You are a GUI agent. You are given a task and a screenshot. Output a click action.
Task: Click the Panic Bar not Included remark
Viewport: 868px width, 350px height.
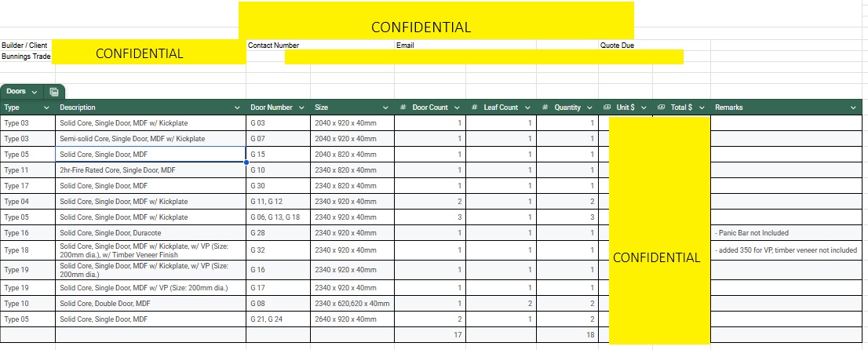coord(786,232)
